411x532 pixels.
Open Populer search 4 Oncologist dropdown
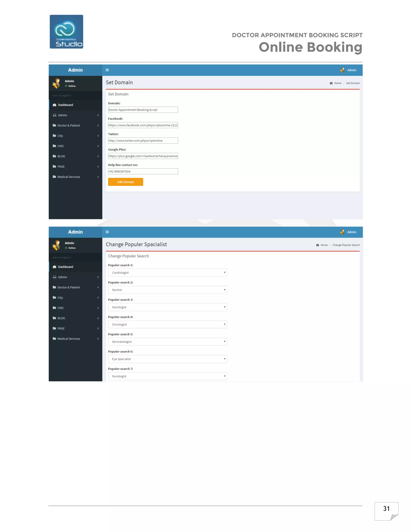pos(168,324)
